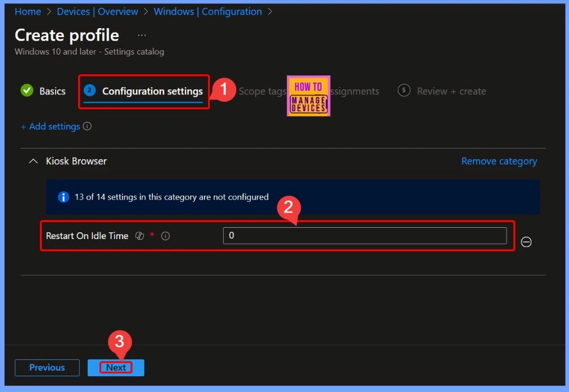Viewport: 569px width, 392px height.
Task: Select the Configuration settings tab
Action: point(152,91)
